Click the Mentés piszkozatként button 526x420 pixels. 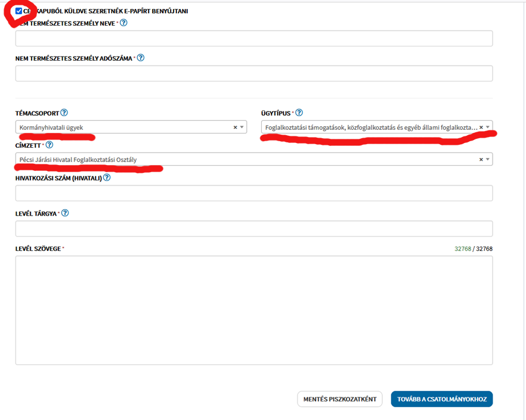pyautogui.click(x=339, y=399)
